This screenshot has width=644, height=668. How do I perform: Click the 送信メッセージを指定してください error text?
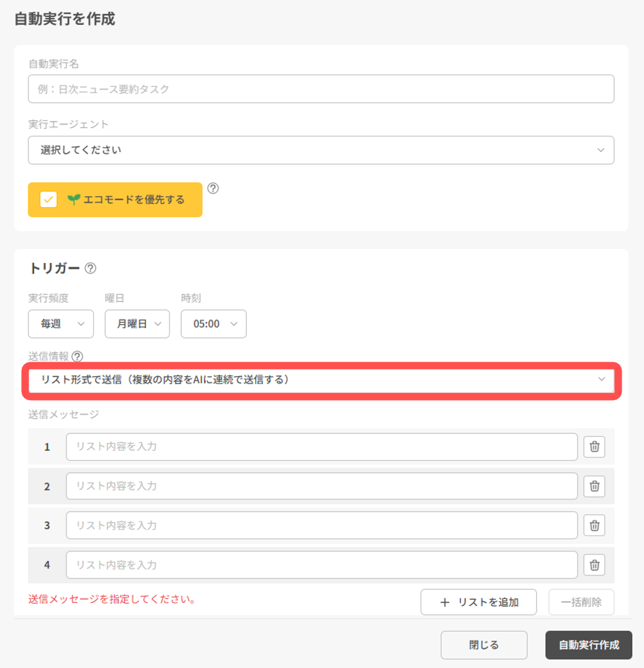tap(112, 599)
